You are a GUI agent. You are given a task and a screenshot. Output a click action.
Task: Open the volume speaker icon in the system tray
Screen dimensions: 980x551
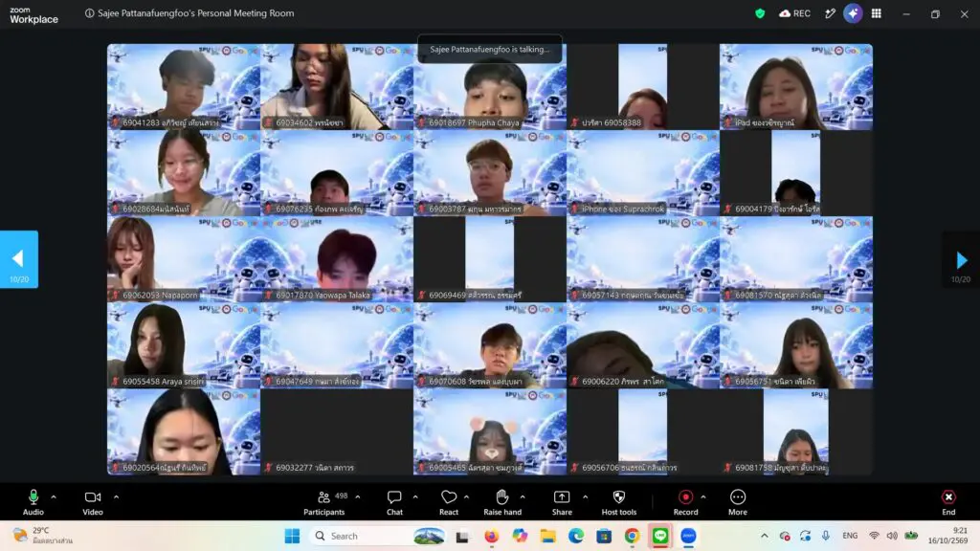point(892,536)
